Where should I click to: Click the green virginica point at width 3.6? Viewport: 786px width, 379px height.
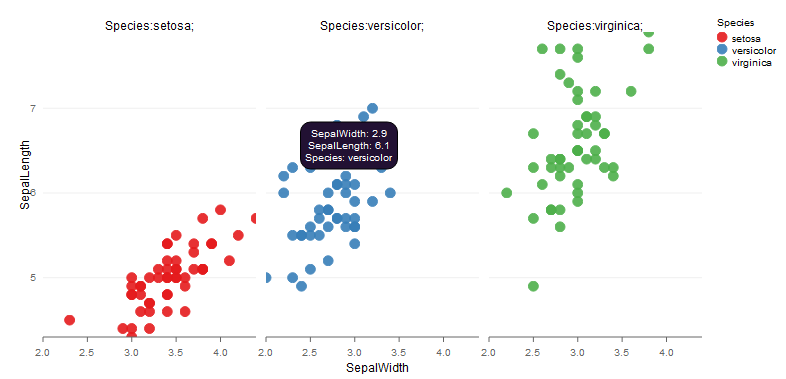point(631,91)
